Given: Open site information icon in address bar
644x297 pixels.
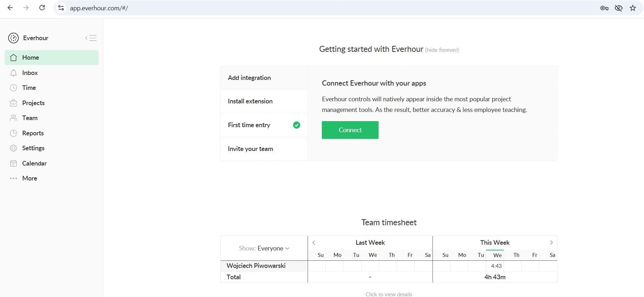Looking at the screenshot, I should (61, 8).
